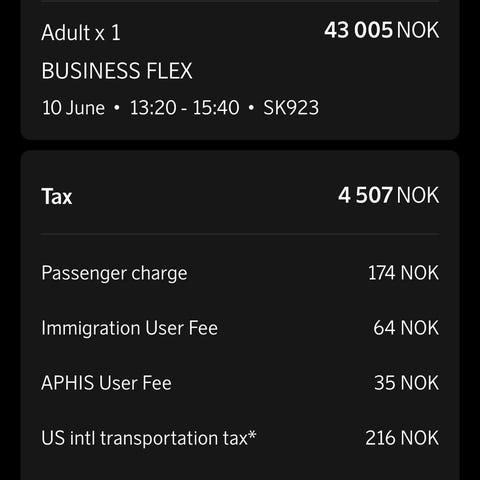Select the Adult x 1 passenger label
Viewport: 480px width, 480px height.
81,33
